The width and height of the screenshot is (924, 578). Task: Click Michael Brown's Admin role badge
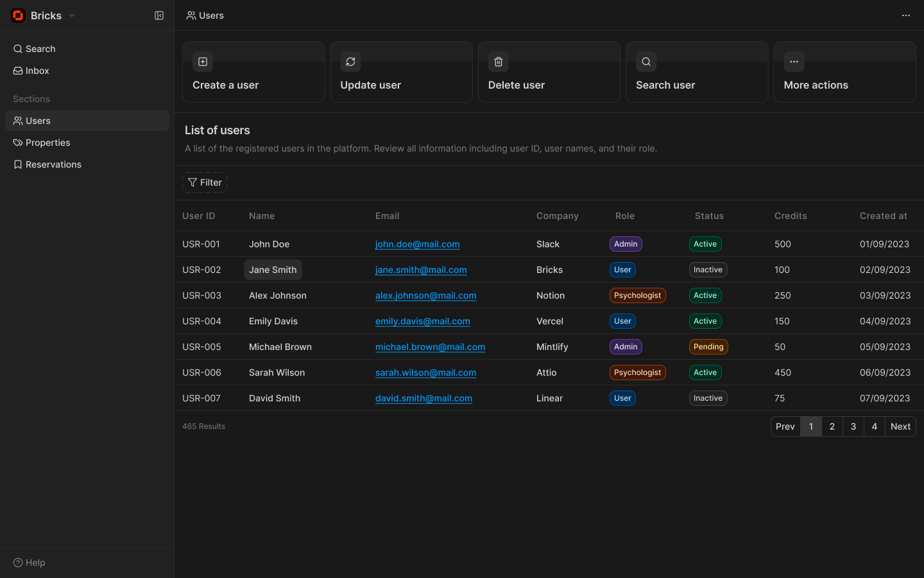coord(625,347)
